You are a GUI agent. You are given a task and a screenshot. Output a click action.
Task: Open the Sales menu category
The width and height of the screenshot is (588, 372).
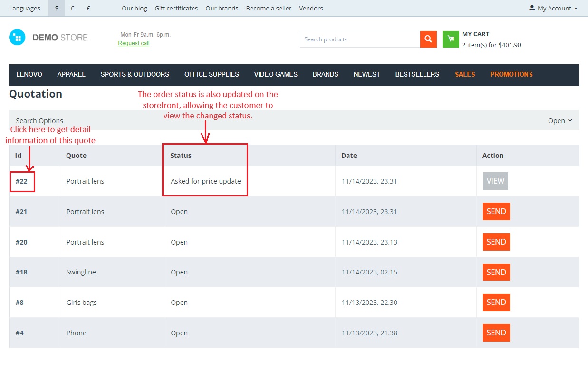click(465, 74)
